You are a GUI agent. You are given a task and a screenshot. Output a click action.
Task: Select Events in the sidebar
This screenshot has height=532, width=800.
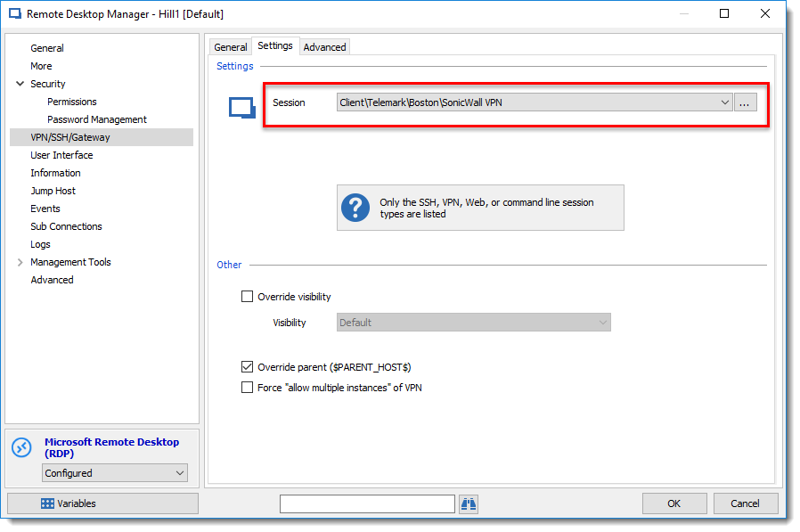[45, 209]
